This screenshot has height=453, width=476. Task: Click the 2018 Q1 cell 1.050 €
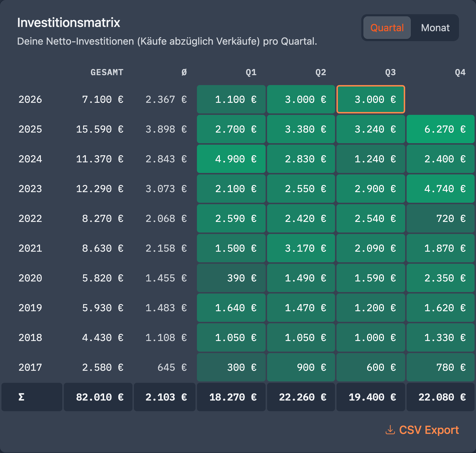[231, 338]
